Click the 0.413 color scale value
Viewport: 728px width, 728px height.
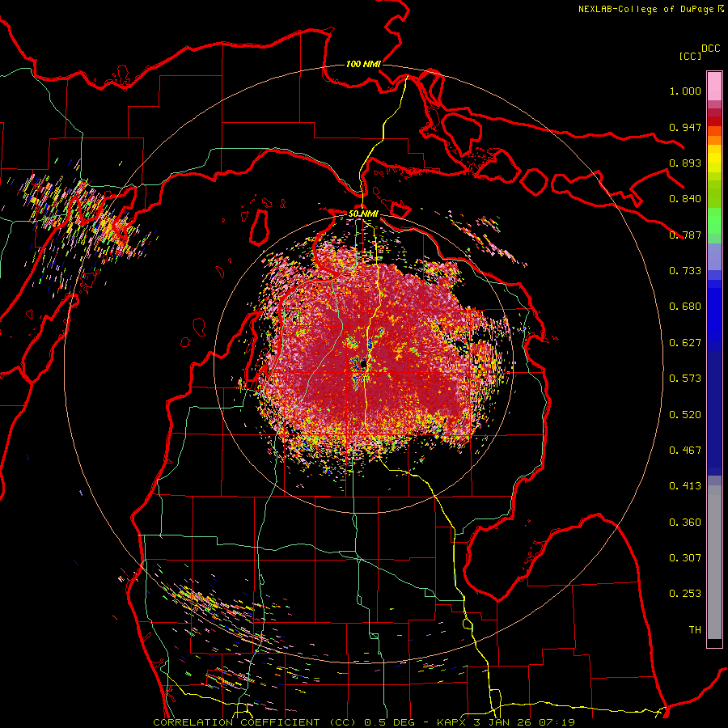coord(685,486)
